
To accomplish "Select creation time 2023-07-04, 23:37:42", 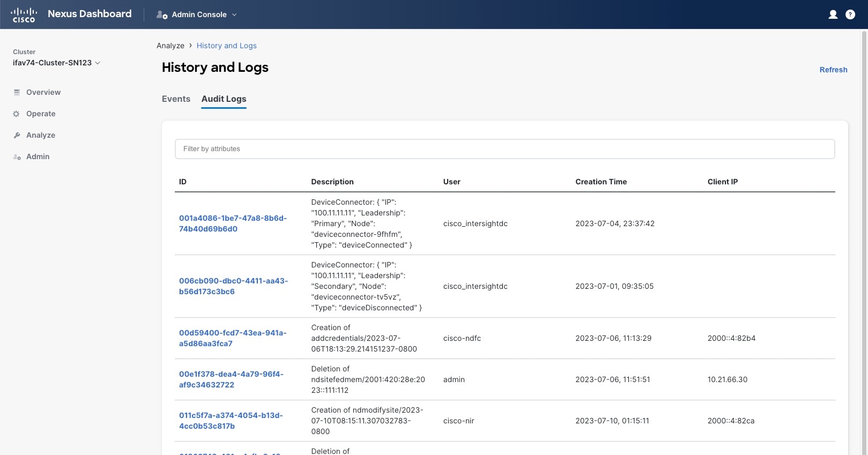I will [x=615, y=223].
